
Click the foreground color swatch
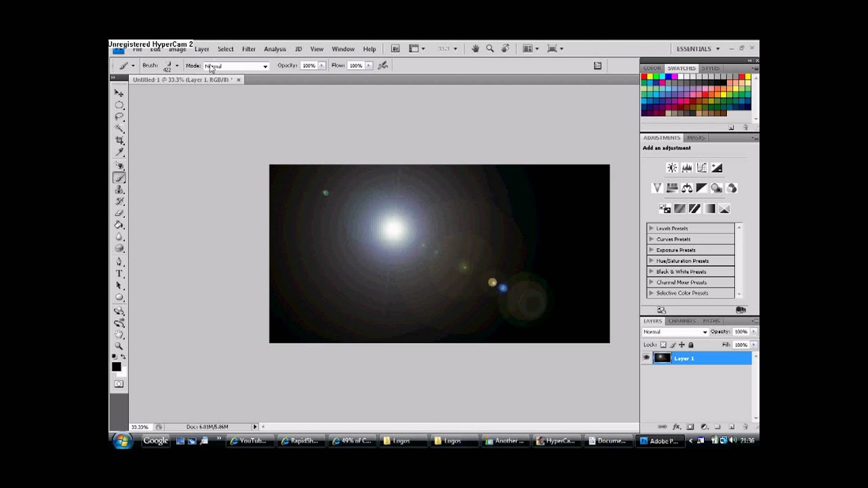[x=117, y=367]
